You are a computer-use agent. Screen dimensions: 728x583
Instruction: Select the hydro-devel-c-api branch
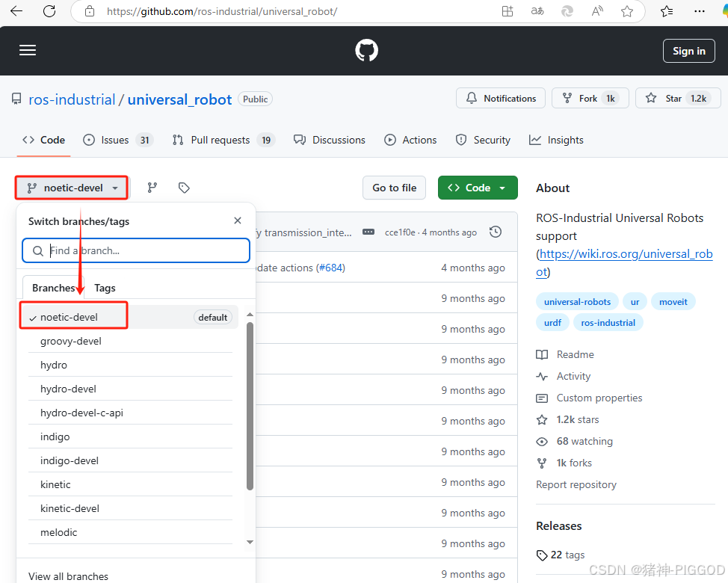130,413
